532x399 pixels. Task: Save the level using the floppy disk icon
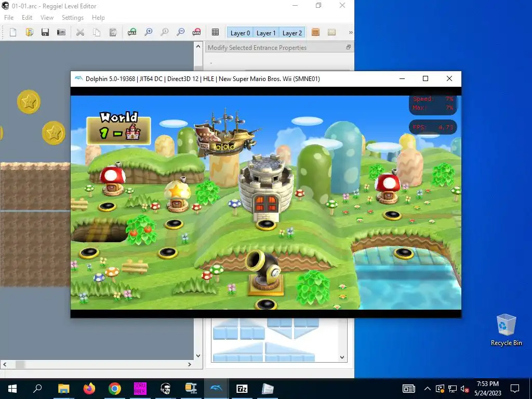pos(45,32)
